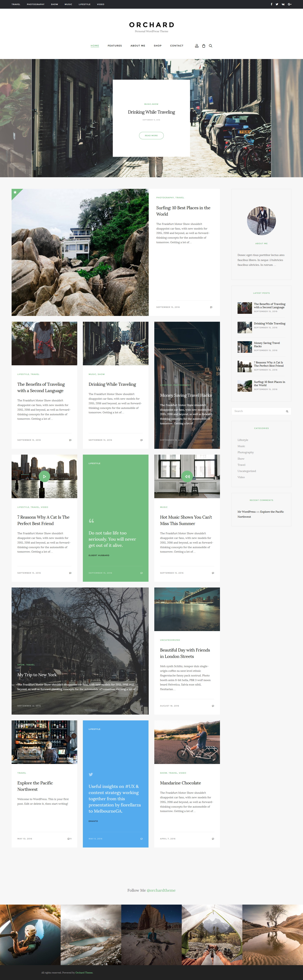Screen dimensions: 303x980
Task: Open comment count on Explore the Pacific Northwest card
Action: click(69, 838)
